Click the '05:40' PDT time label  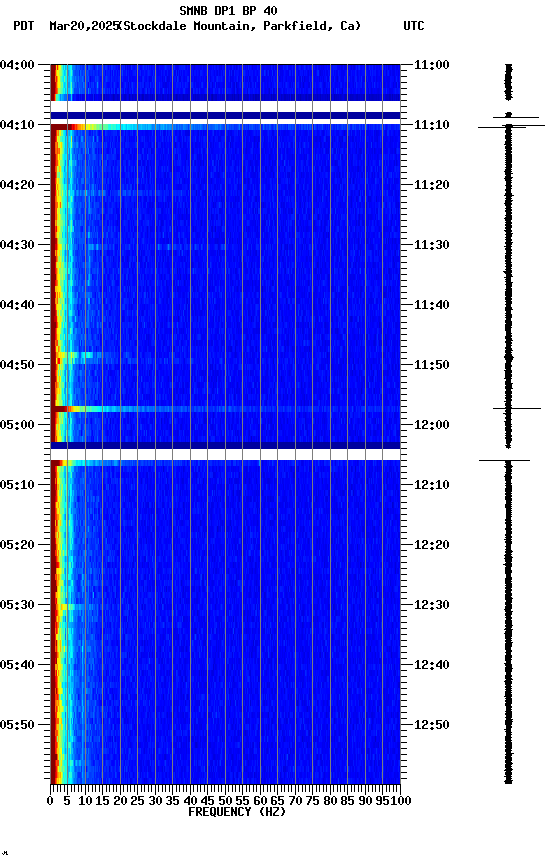pos(17,665)
